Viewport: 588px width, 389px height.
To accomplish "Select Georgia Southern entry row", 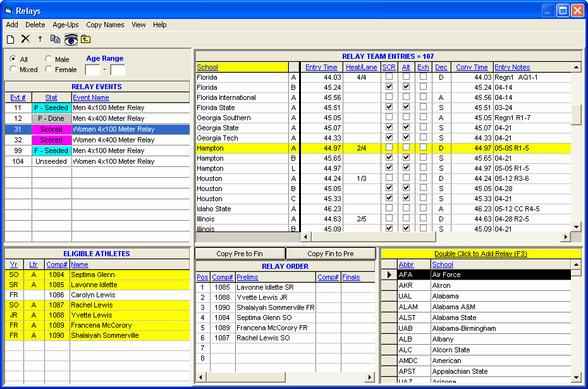I will 383,118.
